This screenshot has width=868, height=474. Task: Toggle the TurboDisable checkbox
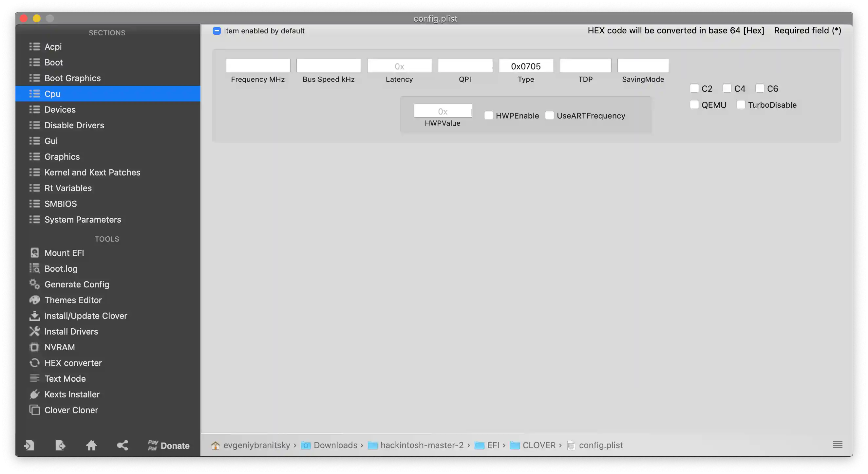pos(741,105)
